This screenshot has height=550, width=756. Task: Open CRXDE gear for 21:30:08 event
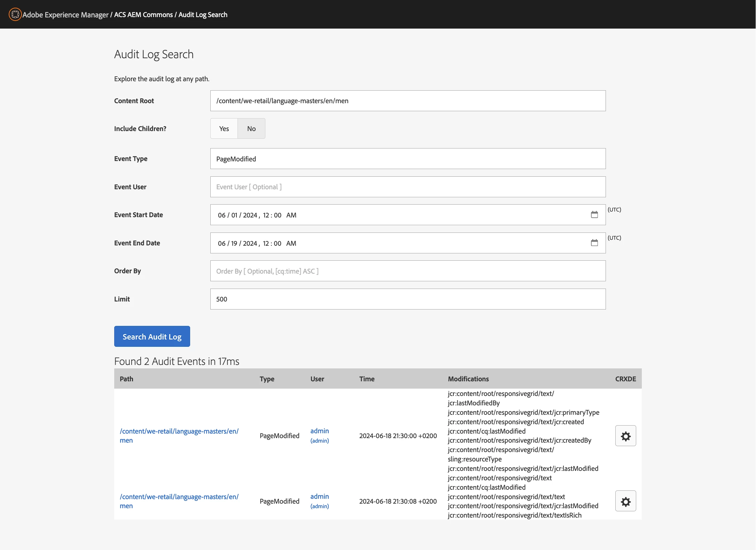click(x=625, y=501)
